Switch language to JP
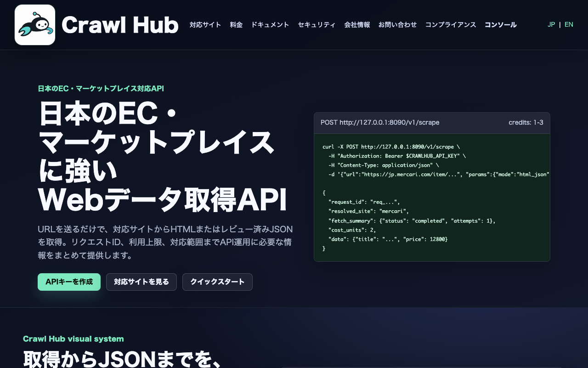The width and height of the screenshot is (588, 368). 551,24
